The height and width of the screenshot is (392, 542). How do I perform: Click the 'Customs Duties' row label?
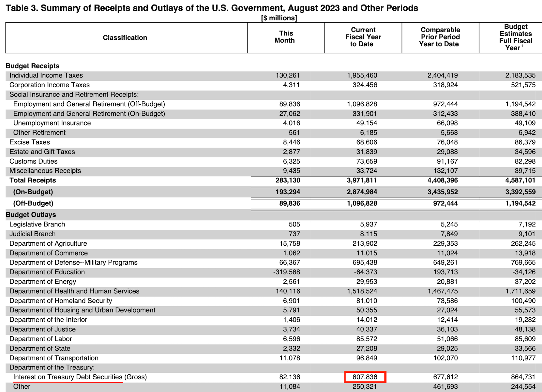point(33,161)
